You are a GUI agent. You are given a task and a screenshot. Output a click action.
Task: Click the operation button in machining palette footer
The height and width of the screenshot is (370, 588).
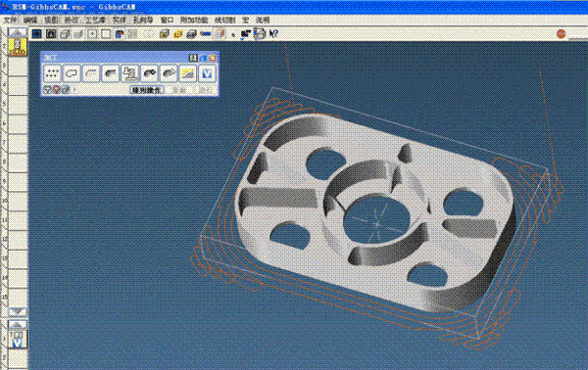[x=146, y=90]
